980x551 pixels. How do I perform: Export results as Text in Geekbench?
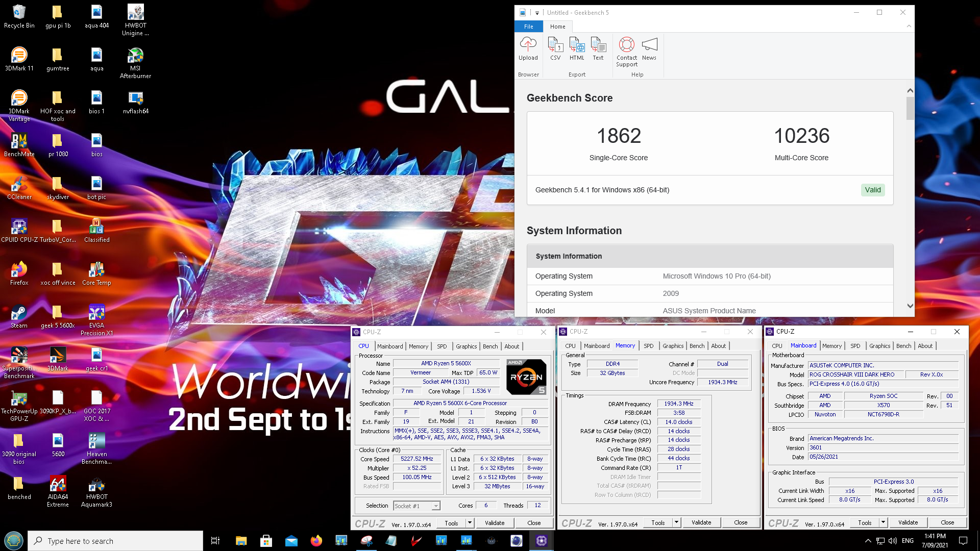[598, 49]
